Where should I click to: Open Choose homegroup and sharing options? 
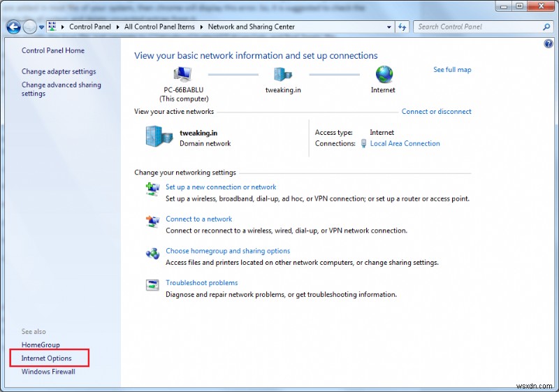click(x=228, y=251)
